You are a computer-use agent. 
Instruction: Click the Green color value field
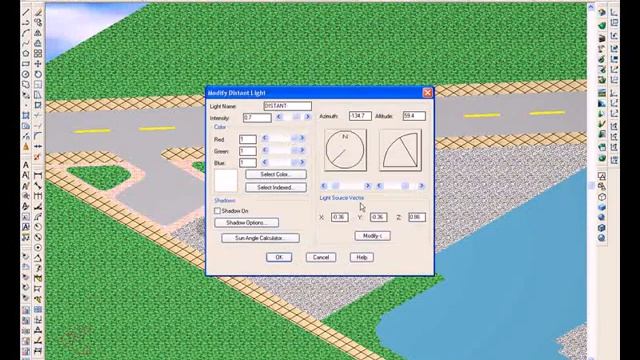[x=248, y=151]
